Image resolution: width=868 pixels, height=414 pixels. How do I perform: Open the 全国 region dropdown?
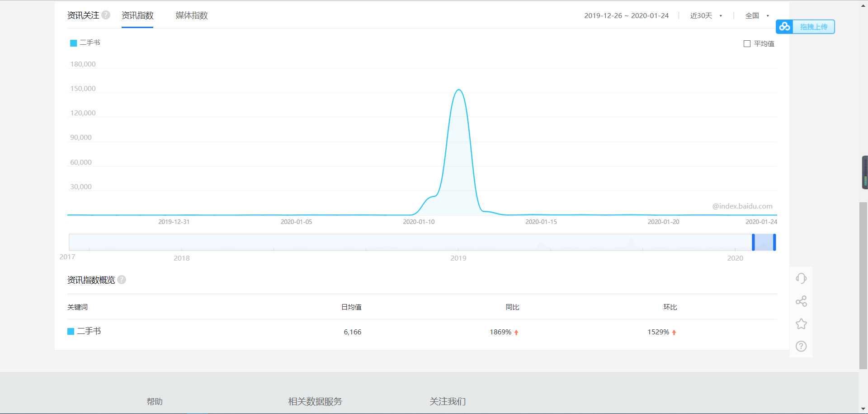[x=757, y=15]
